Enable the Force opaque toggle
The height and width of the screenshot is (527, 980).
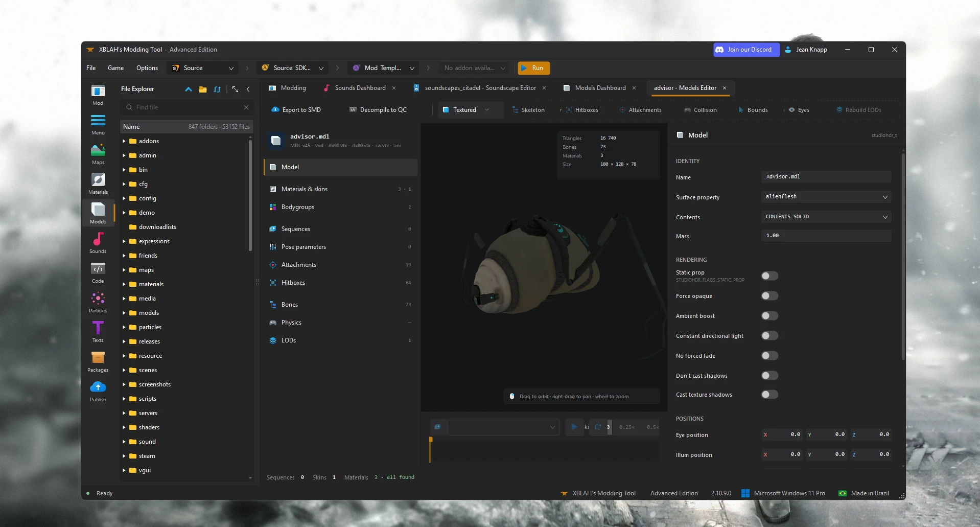point(769,296)
